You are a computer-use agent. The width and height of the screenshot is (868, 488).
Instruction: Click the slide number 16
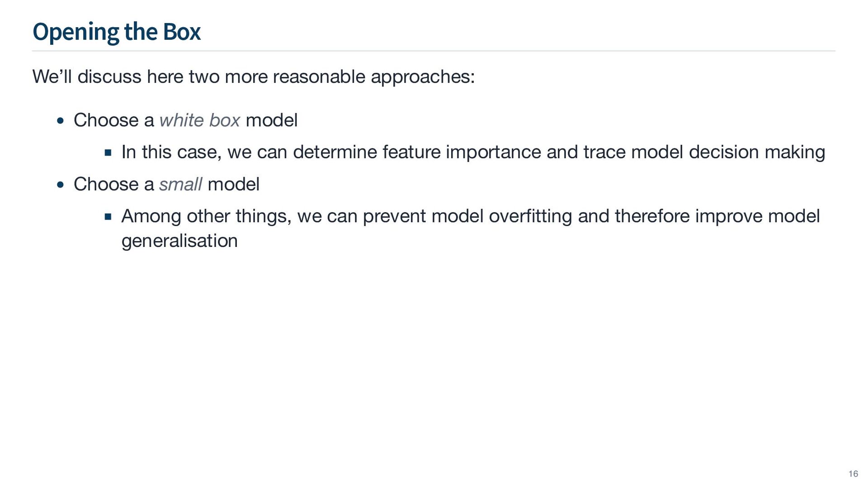(853, 474)
